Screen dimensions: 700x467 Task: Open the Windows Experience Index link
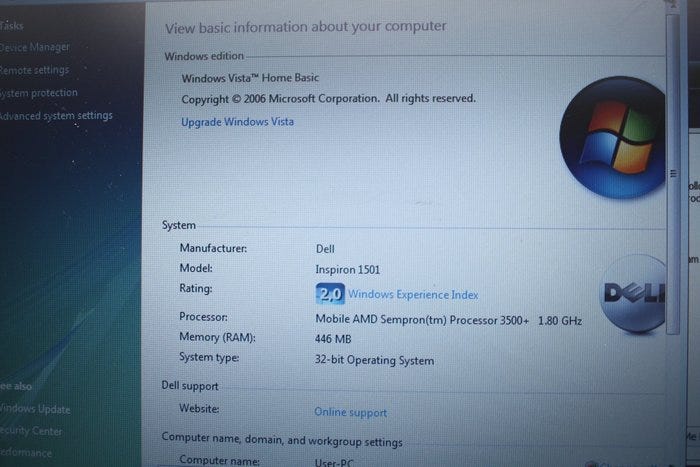413,295
